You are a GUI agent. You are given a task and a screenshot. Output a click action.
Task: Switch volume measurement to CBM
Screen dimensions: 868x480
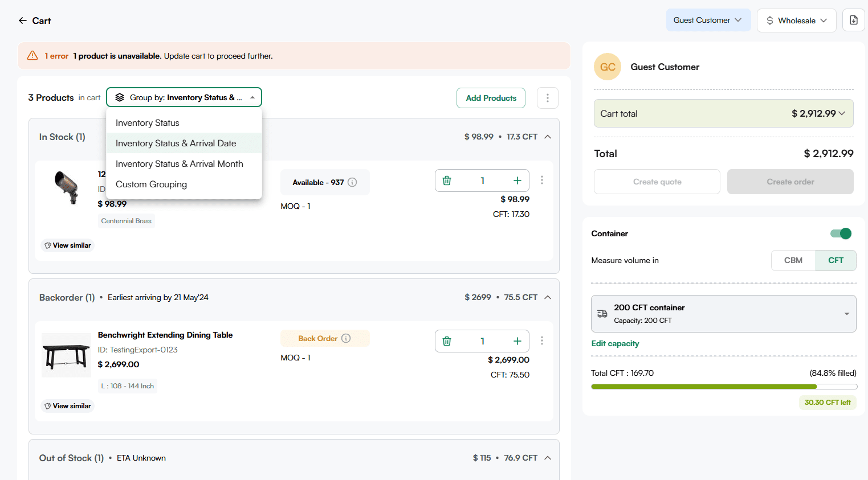(x=793, y=260)
